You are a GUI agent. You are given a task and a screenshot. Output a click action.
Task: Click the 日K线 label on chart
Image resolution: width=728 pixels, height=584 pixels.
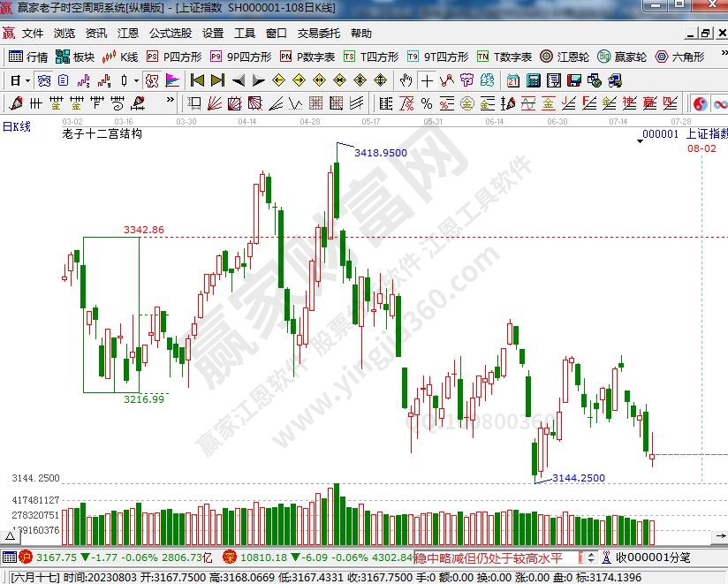[x=17, y=126]
